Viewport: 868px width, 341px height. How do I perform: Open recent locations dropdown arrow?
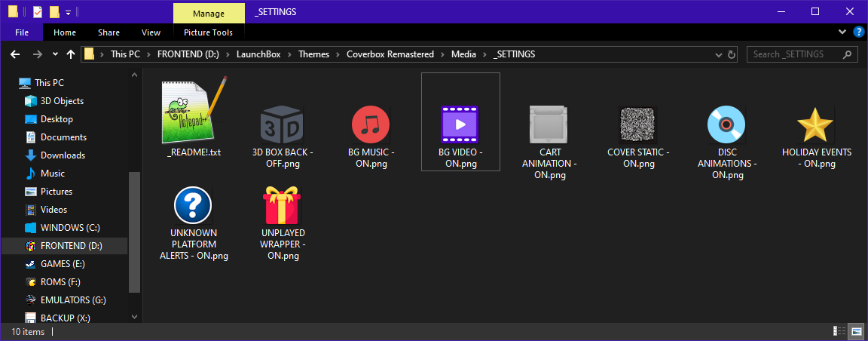(x=55, y=54)
